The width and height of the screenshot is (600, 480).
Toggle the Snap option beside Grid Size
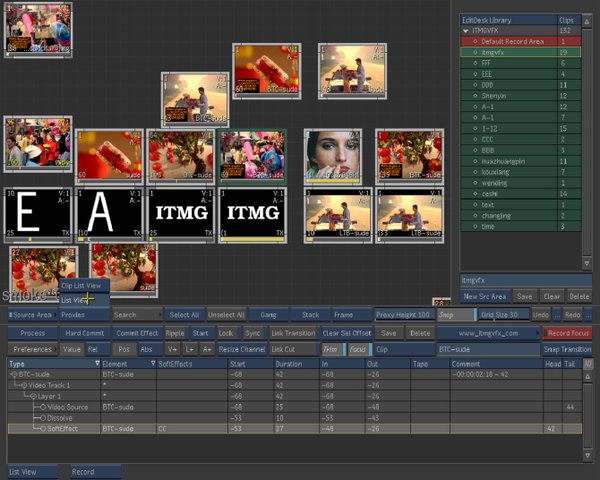pyautogui.click(x=446, y=315)
